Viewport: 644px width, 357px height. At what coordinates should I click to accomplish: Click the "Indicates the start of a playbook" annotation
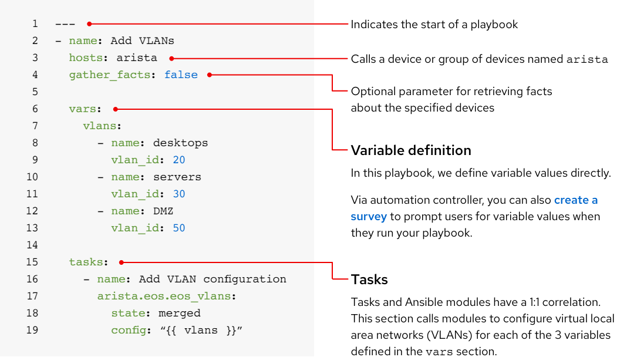pos(434,25)
